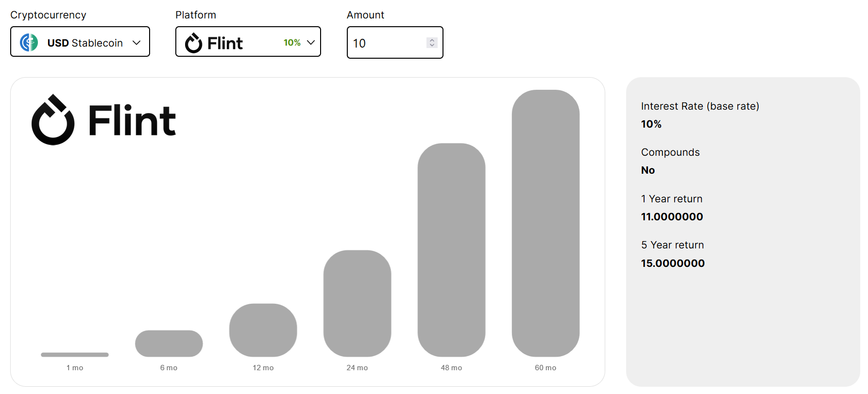This screenshot has height=394, width=868.
Task: Select the 60 mo bar
Action: click(x=546, y=223)
